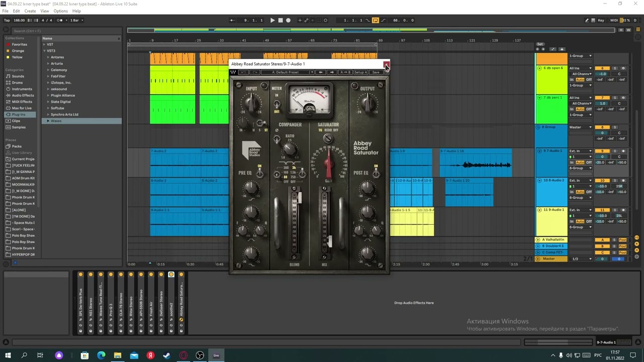The image size is (644, 362).
Task: Open Samples category in browser
Action: click(x=19, y=127)
